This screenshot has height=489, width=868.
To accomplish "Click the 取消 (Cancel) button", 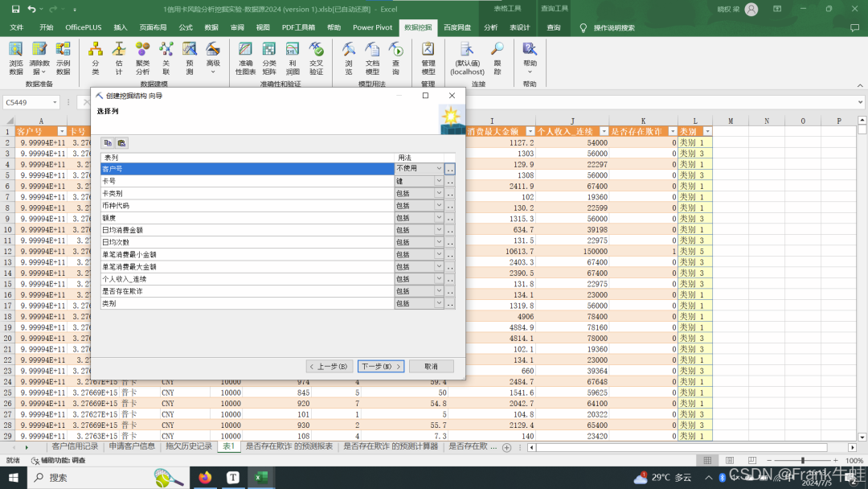I will coord(431,366).
